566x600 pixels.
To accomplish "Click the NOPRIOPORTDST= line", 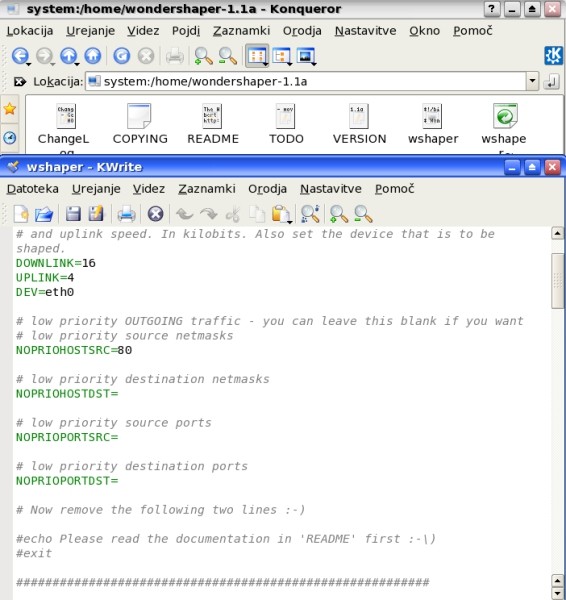I will (x=67, y=481).
